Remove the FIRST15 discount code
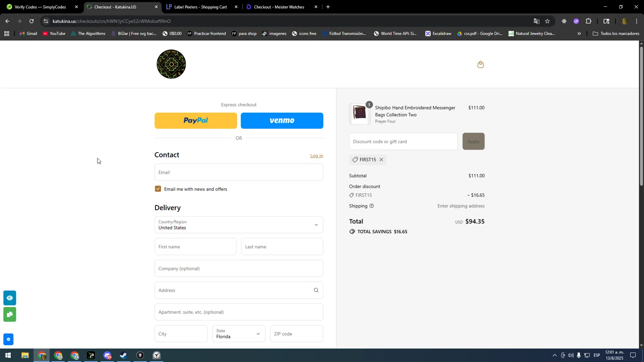 pyautogui.click(x=381, y=160)
